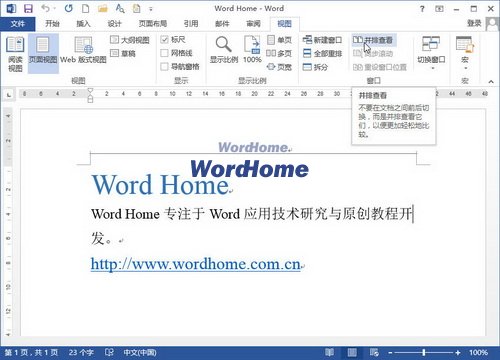500x360 pixels.
Task: Click the zoom in plus button
Action: pyautogui.click(x=458, y=353)
